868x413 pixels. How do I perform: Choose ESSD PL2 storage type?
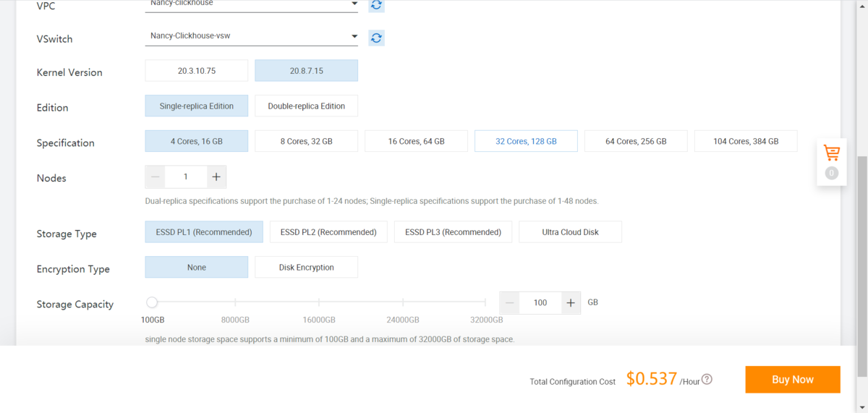point(328,232)
